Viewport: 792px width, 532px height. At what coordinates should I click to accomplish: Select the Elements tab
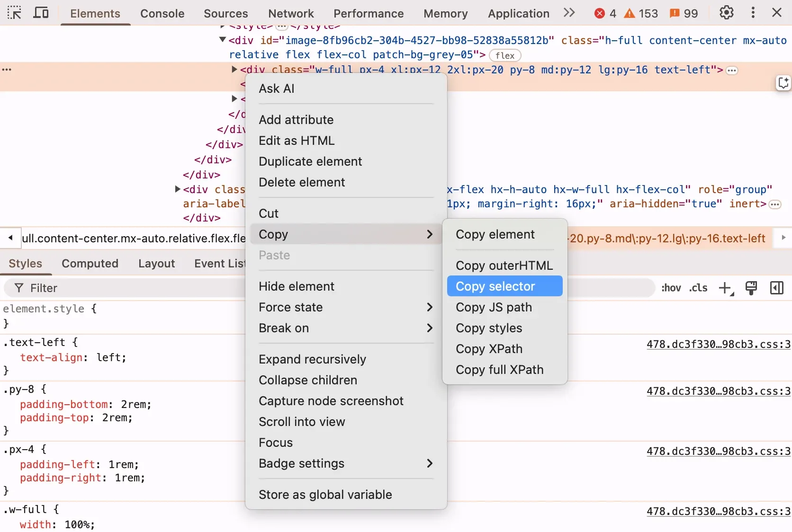coord(95,13)
